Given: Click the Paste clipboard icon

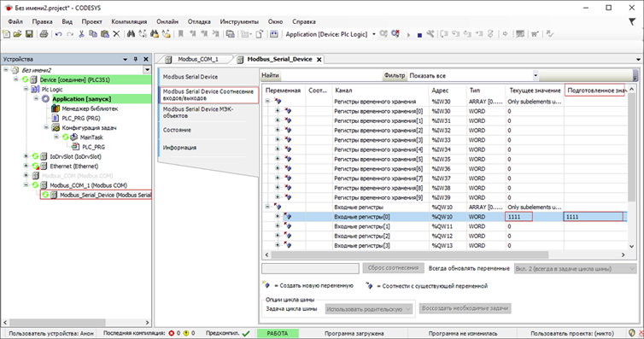Looking at the screenshot, I should point(105,34).
